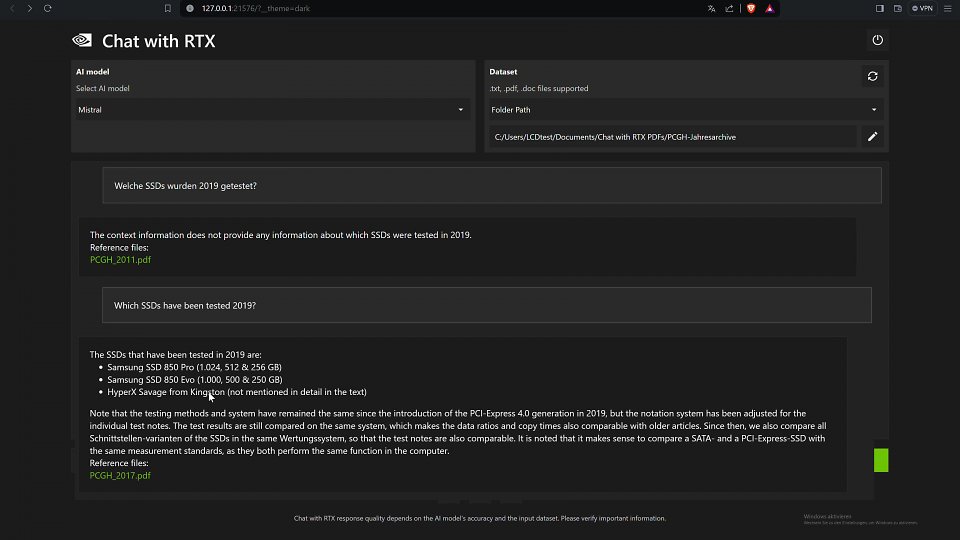Go forward with the browser forward arrow

pos(29,9)
